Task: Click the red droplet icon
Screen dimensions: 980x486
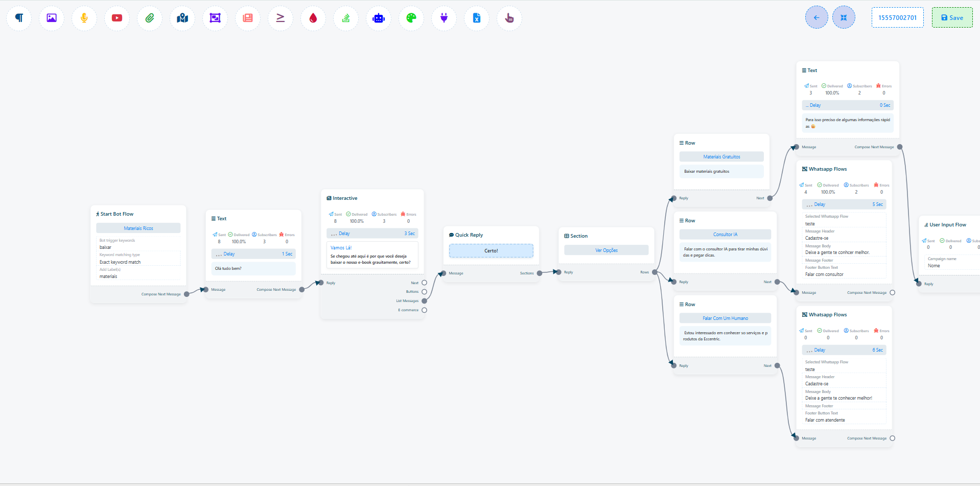Action: tap(313, 18)
